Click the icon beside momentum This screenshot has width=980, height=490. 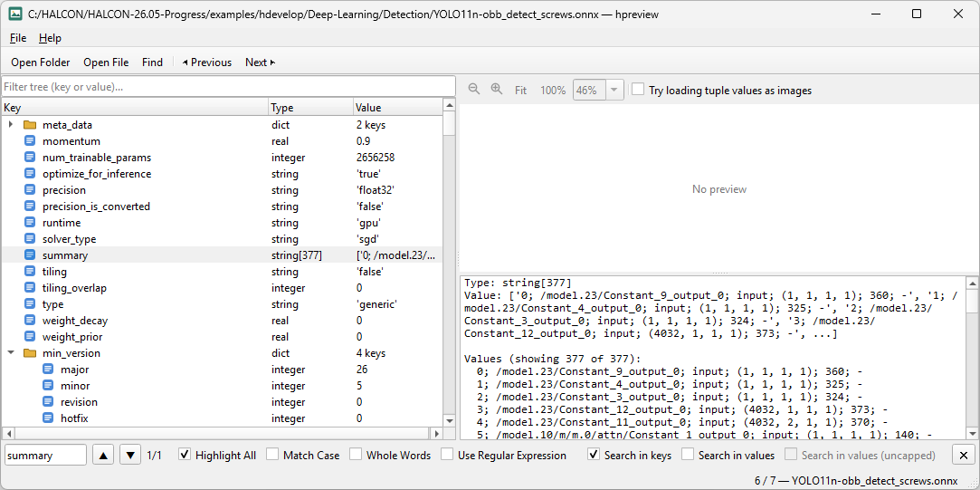coord(30,141)
